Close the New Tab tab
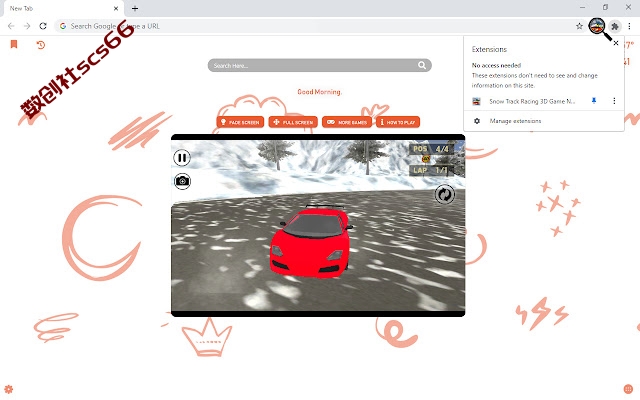The image size is (640, 400). pyautogui.click(x=116, y=8)
